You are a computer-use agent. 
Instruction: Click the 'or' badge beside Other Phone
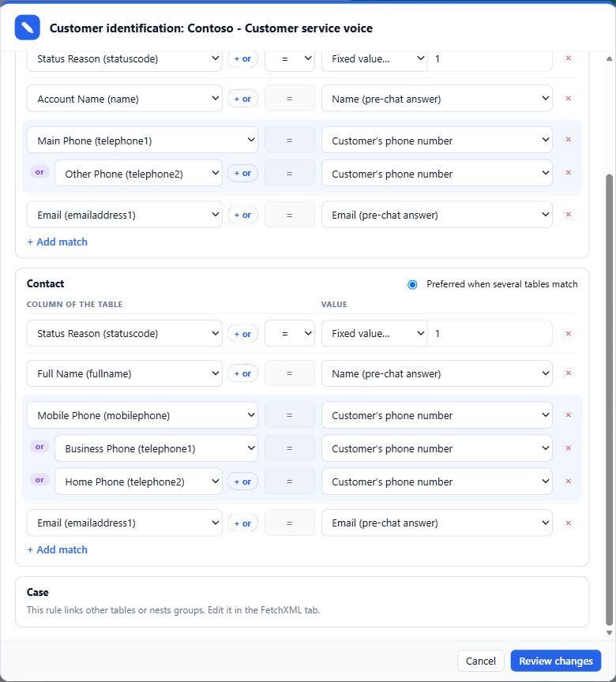pos(39,172)
